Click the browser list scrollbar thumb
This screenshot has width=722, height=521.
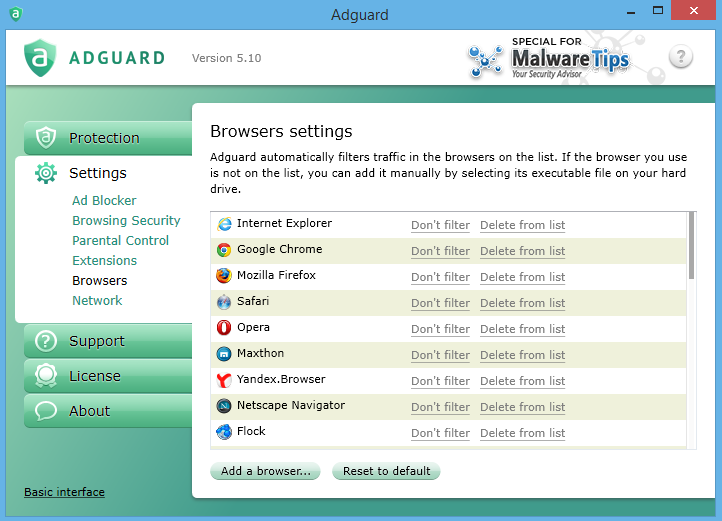click(x=691, y=246)
